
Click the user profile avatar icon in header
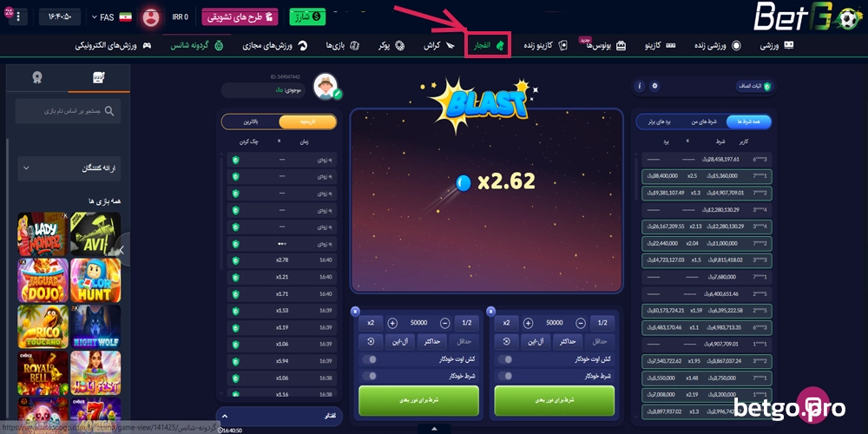[x=150, y=17]
